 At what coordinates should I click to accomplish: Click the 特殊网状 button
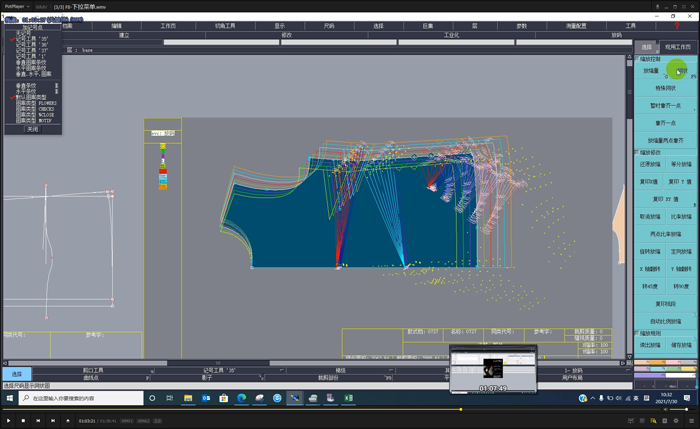pos(665,88)
